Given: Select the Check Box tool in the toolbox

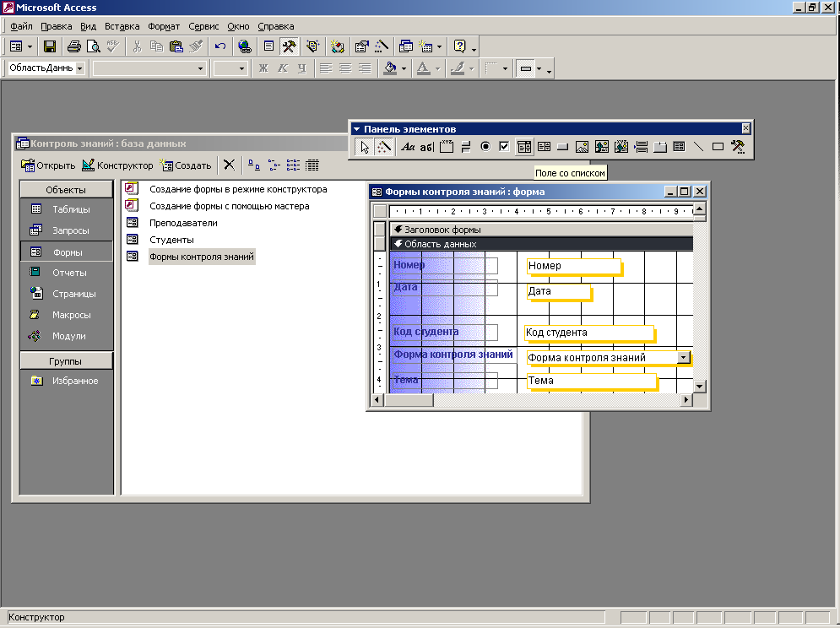Looking at the screenshot, I should coord(504,147).
